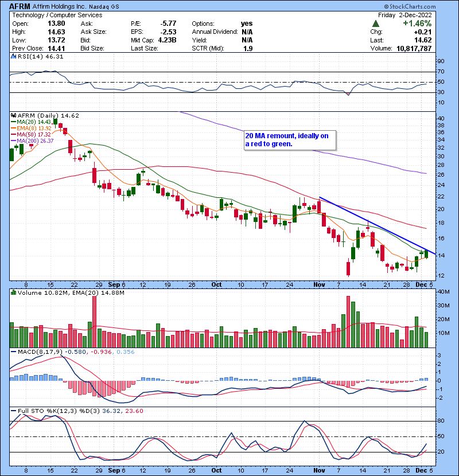Click the Prev Close value 14.41
The width and height of the screenshot is (459, 476).
click(x=56, y=48)
